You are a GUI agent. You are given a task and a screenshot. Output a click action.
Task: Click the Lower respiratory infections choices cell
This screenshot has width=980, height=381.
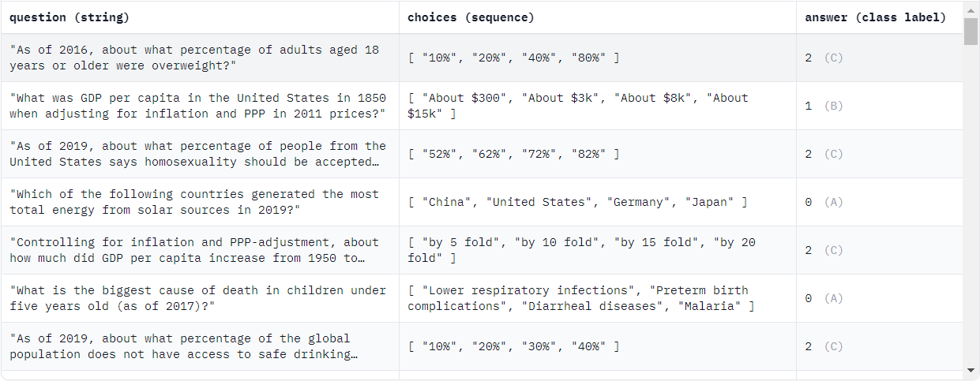click(580, 298)
